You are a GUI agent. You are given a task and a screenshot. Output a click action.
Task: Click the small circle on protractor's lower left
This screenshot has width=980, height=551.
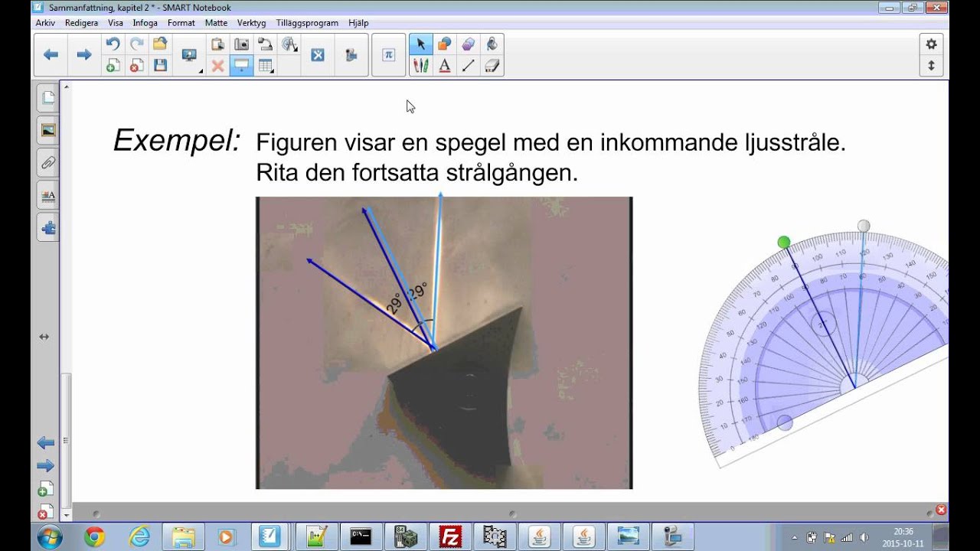(x=785, y=422)
